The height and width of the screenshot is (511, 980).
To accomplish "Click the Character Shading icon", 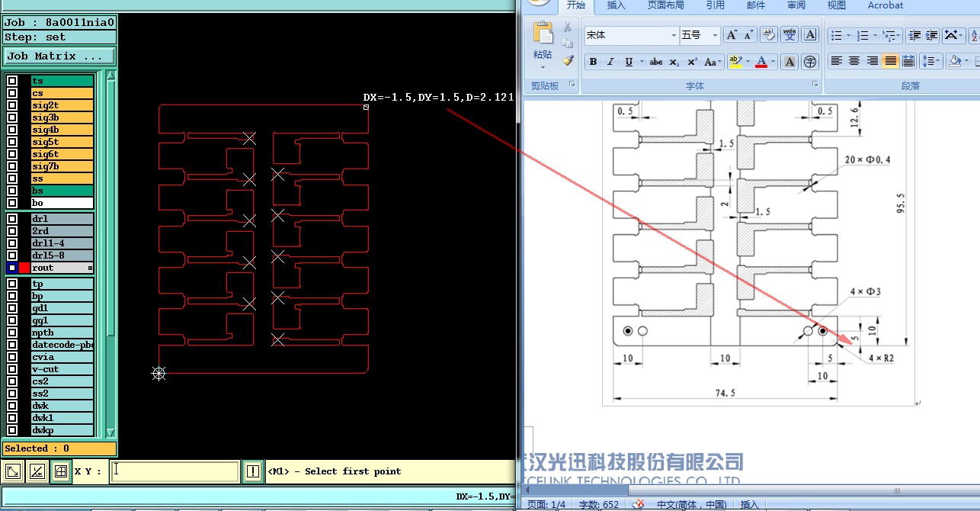I will 789,62.
